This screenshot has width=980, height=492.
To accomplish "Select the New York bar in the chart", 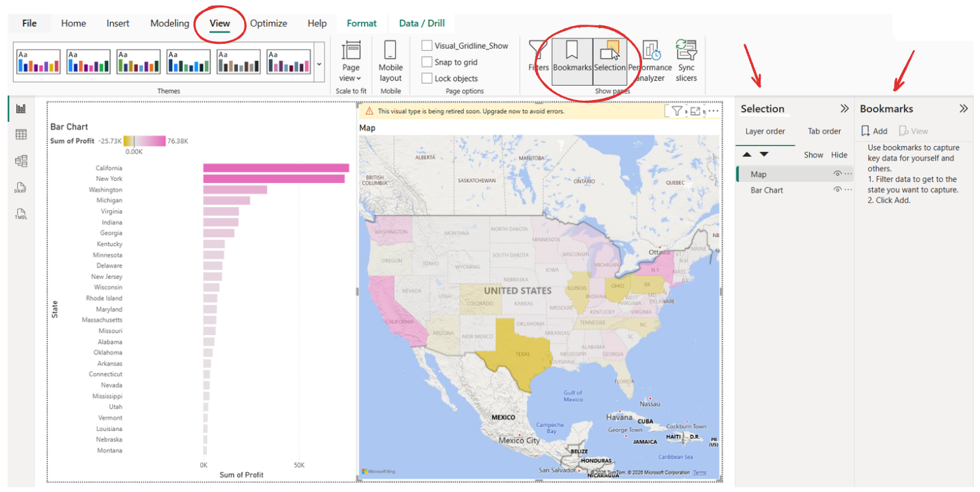I will coord(274,179).
